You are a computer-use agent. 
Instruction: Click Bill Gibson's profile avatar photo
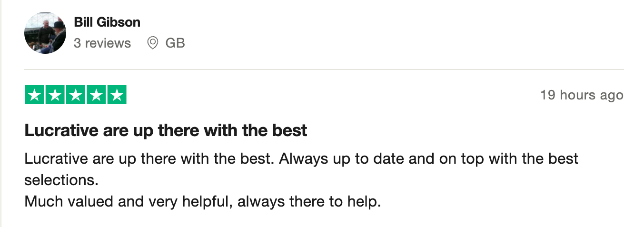pos(45,33)
